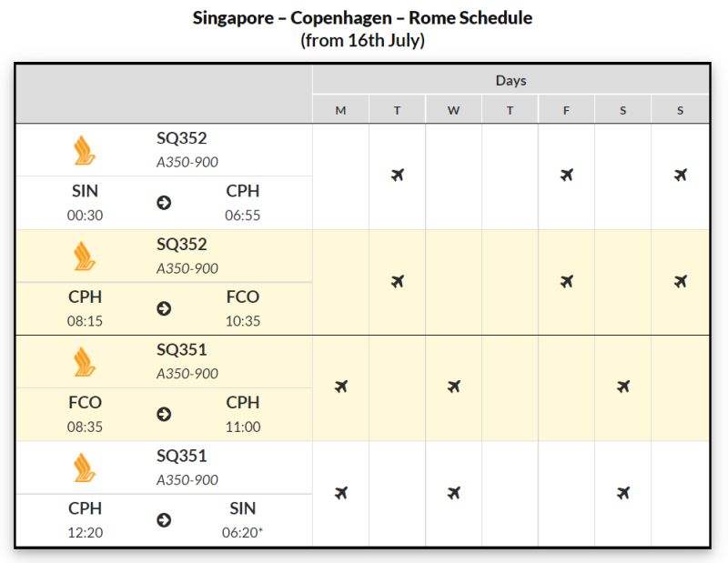Select the Days column header
Image resolution: width=728 pixels, height=563 pixels.
click(x=511, y=80)
